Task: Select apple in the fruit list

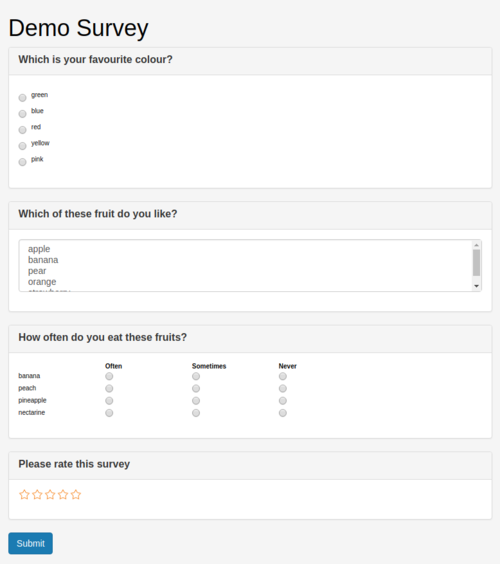Action: tap(39, 249)
